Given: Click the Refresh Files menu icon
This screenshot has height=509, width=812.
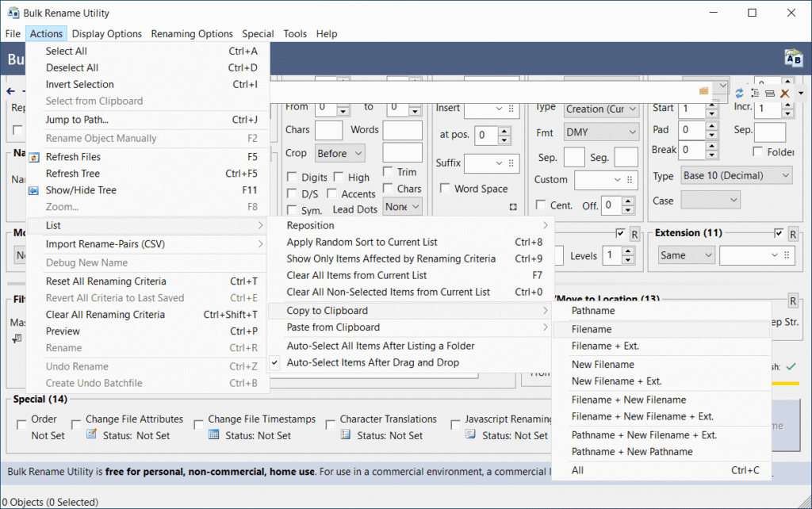Looking at the screenshot, I should point(33,157).
